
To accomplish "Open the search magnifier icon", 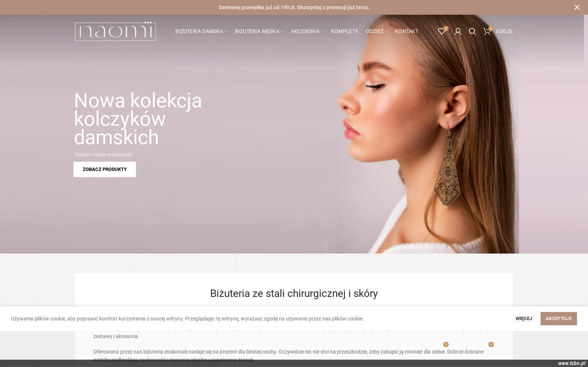I will pyautogui.click(x=472, y=31).
